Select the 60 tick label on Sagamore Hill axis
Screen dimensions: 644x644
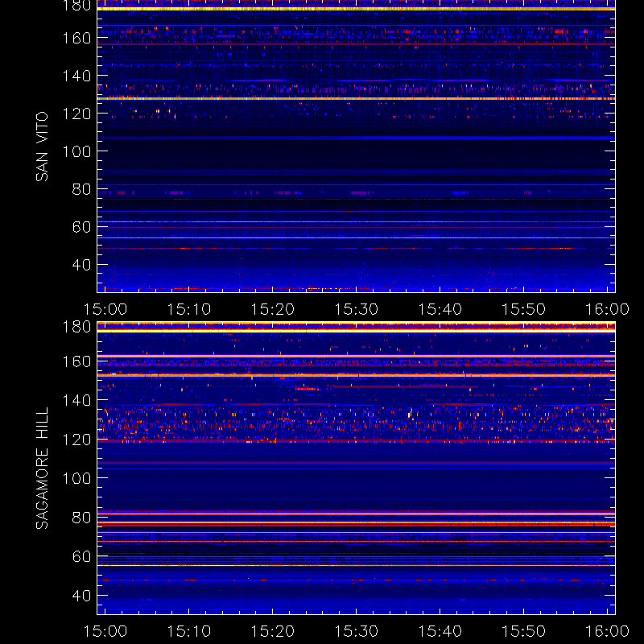pyautogui.click(x=81, y=556)
